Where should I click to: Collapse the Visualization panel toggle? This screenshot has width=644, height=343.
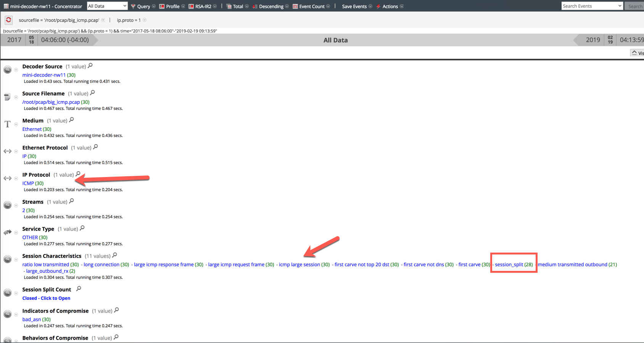pyautogui.click(x=636, y=53)
